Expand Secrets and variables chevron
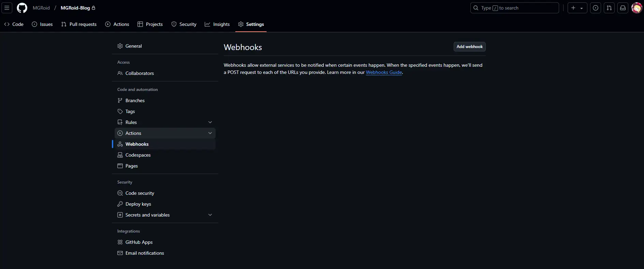 pyautogui.click(x=210, y=215)
